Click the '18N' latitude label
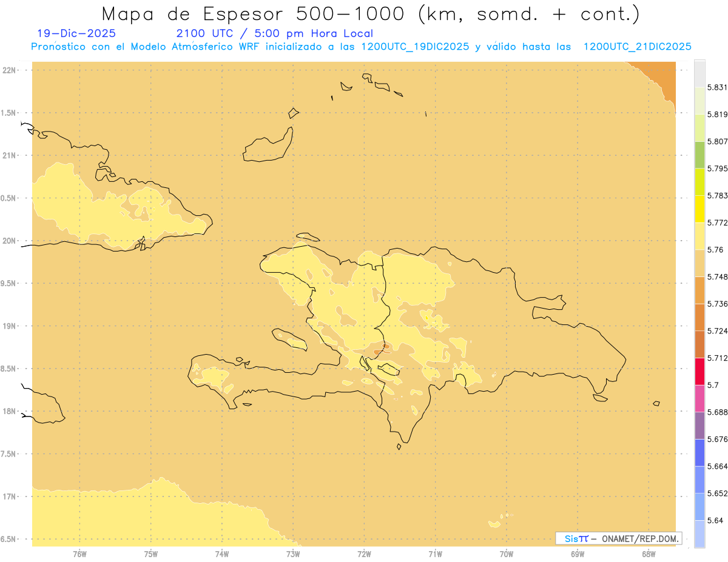 pyautogui.click(x=9, y=411)
